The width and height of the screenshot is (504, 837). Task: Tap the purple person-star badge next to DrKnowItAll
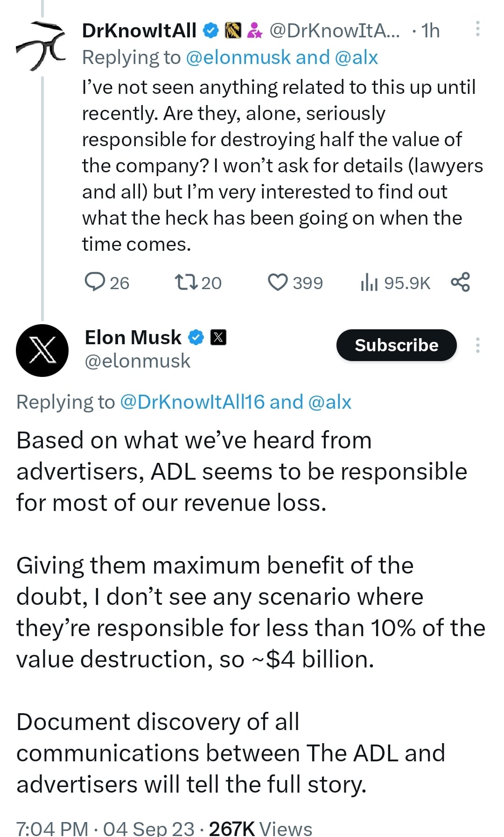point(254,30)
